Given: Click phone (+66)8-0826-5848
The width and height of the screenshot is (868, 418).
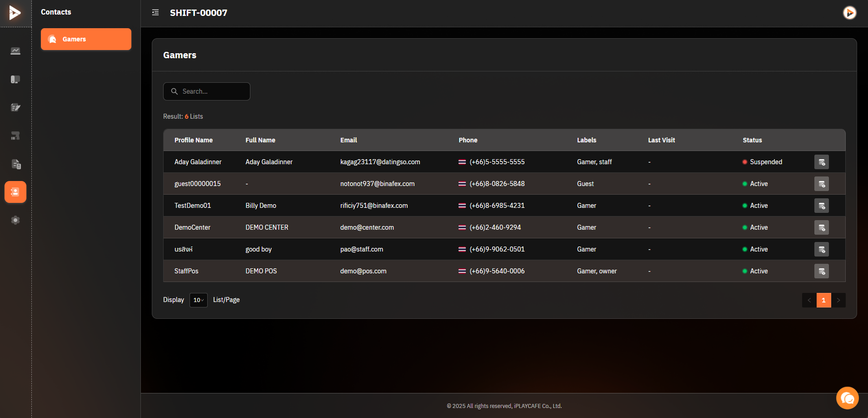Looking at the screenshot, I should click(x=497, y=184).
